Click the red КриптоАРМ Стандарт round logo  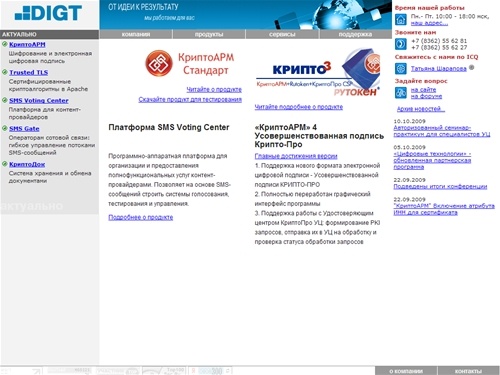[x=159, y=63]
